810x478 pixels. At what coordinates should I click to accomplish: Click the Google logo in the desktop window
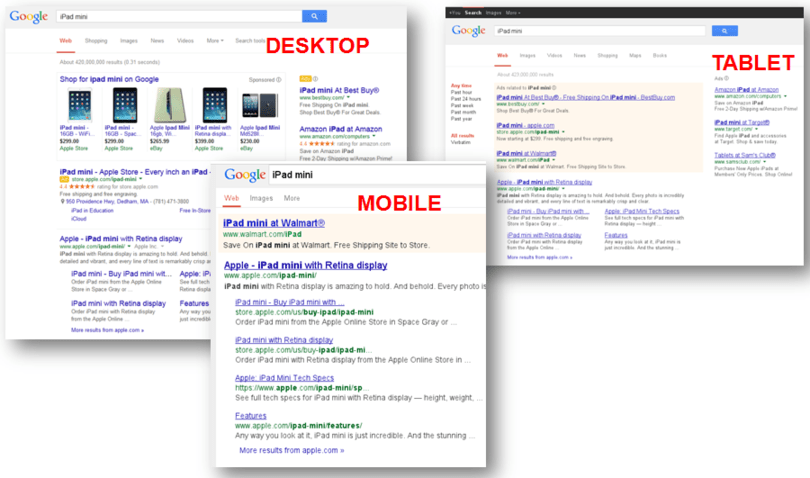[x=28, y=17]
